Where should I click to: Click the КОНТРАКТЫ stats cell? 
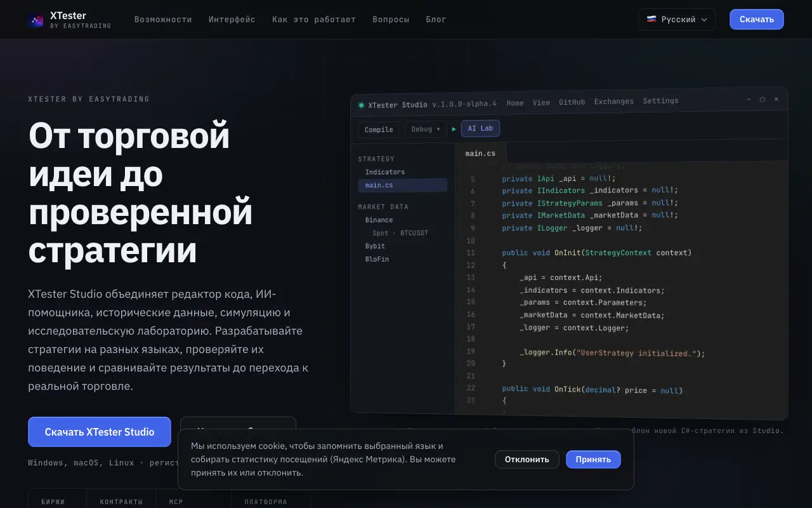121,499
